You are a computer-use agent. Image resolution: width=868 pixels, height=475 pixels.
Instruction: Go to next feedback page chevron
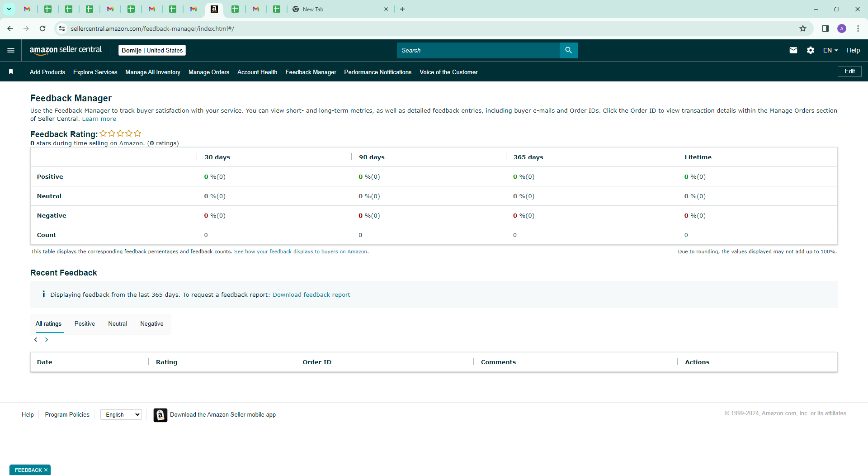pyautogui.click(x=47, y=340)
